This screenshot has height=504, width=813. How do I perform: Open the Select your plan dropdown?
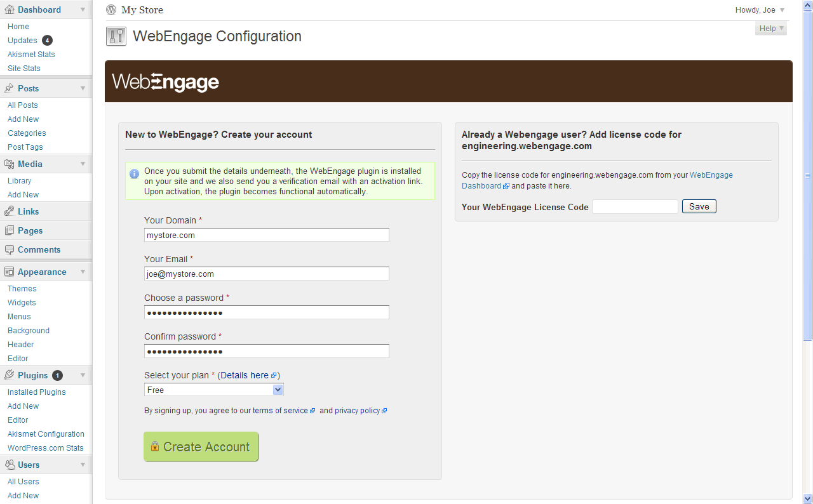pyautogui.click(x=213, y=390)
